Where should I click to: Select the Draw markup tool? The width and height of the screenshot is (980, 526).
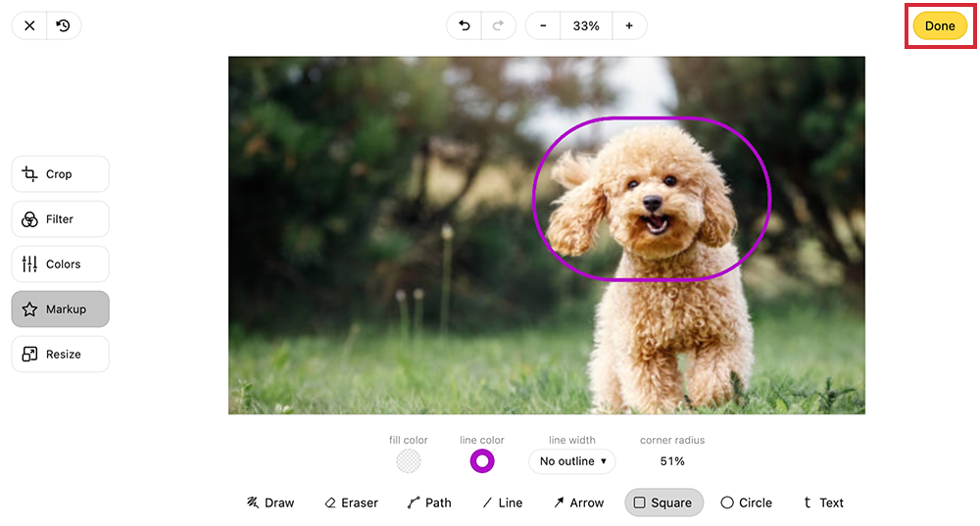(270, 502)
